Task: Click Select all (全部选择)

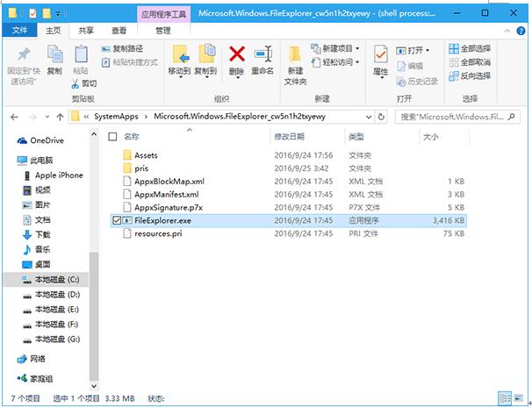Action: (x=470, y=49)
